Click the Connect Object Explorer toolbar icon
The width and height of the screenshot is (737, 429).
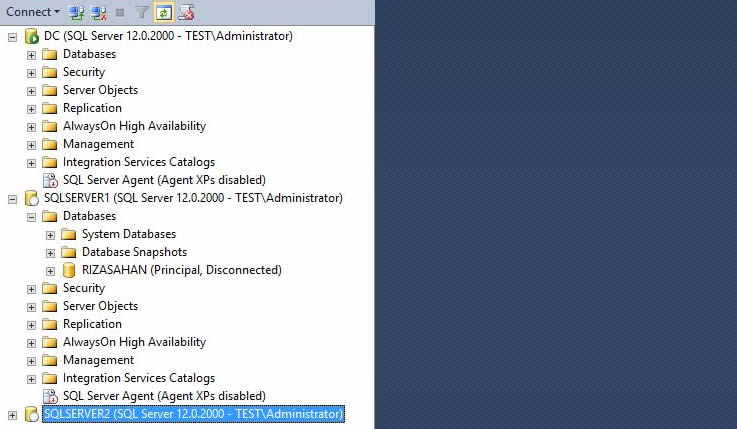(77, 12)
